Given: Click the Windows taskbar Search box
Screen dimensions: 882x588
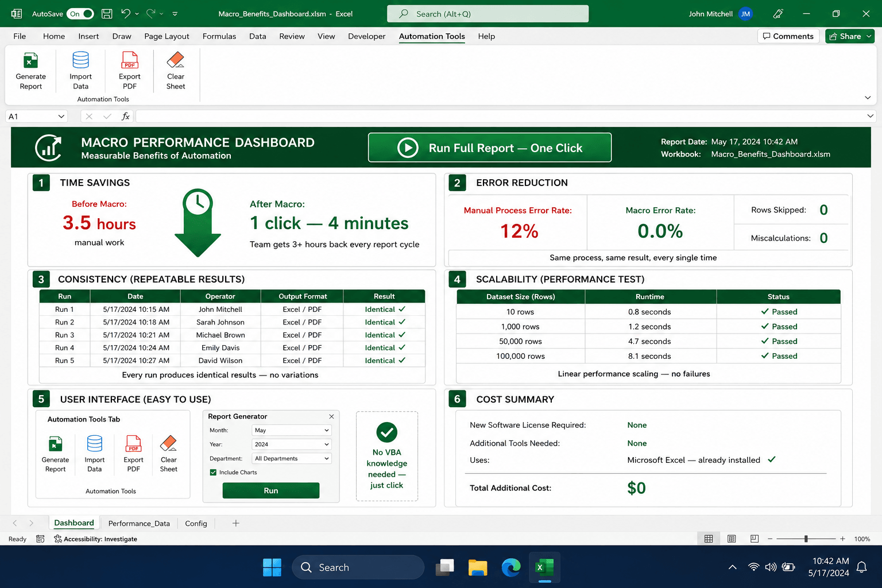Looking at the screenshot, I should point(358,567).
